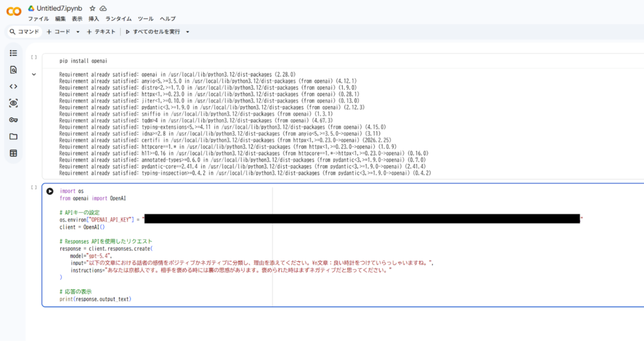
Task: Add a text cell with + テキスト
Action: pos(101,31)
